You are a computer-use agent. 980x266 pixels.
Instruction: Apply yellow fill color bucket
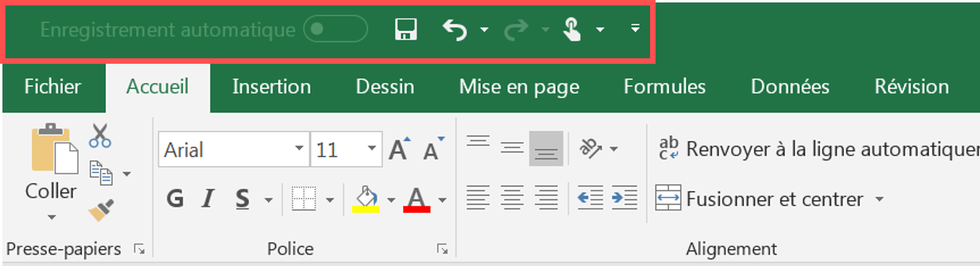(366, 199)
